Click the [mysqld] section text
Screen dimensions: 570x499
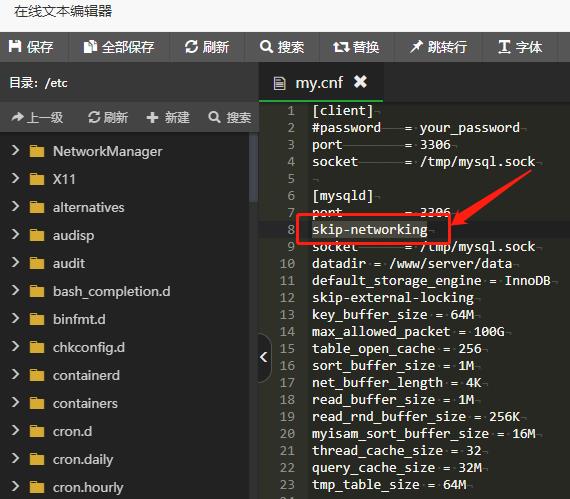342,196
